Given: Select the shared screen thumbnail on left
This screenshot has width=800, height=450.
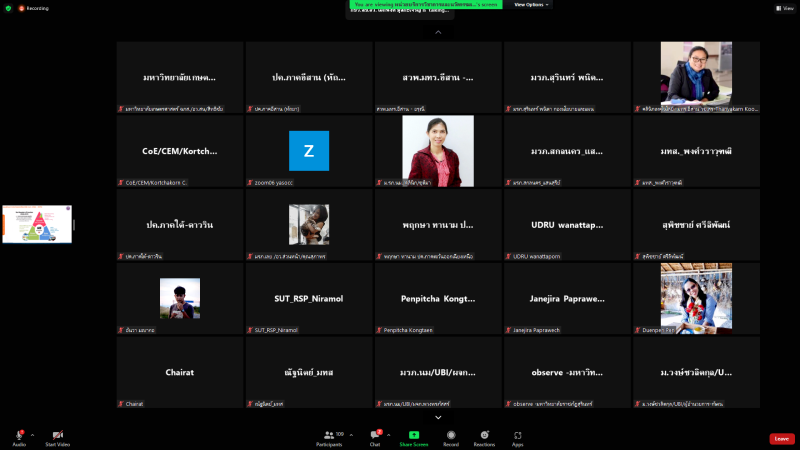Looking at the screenshot, I should [37, 225].
